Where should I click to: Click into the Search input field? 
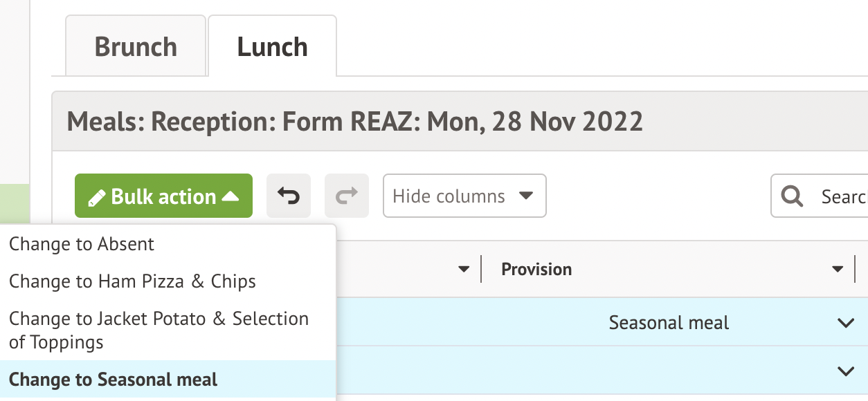[841, 196]
